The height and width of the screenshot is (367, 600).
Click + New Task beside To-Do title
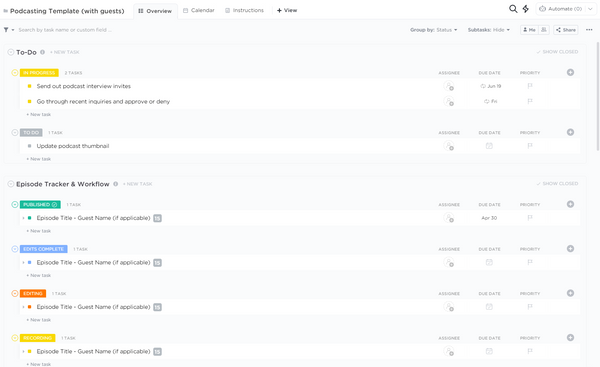coord(65,52)
